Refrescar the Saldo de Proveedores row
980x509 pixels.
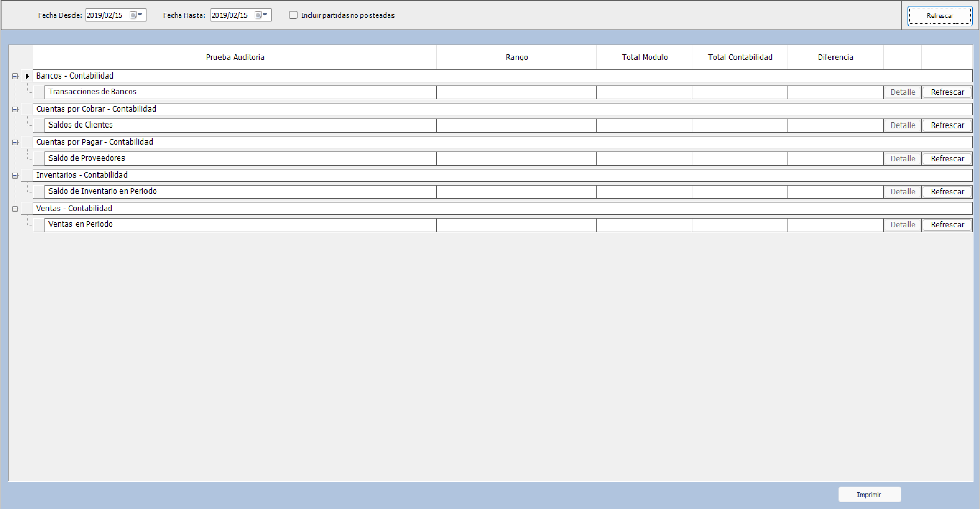pyautogui.click(x=946, y=158)
